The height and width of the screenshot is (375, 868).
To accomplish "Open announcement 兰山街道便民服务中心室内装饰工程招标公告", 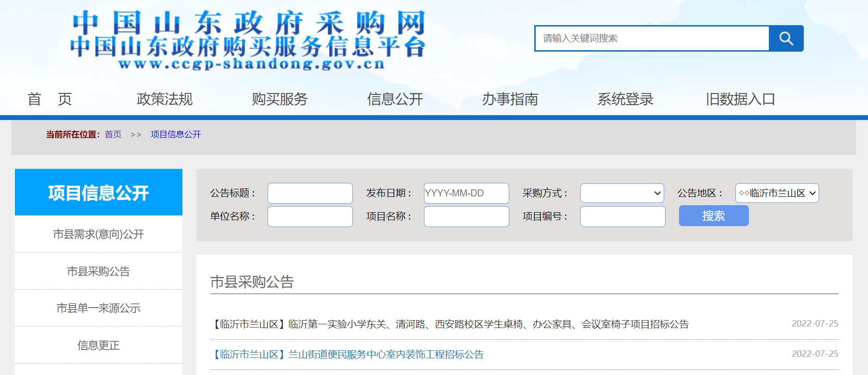I will tap(347, 355).
